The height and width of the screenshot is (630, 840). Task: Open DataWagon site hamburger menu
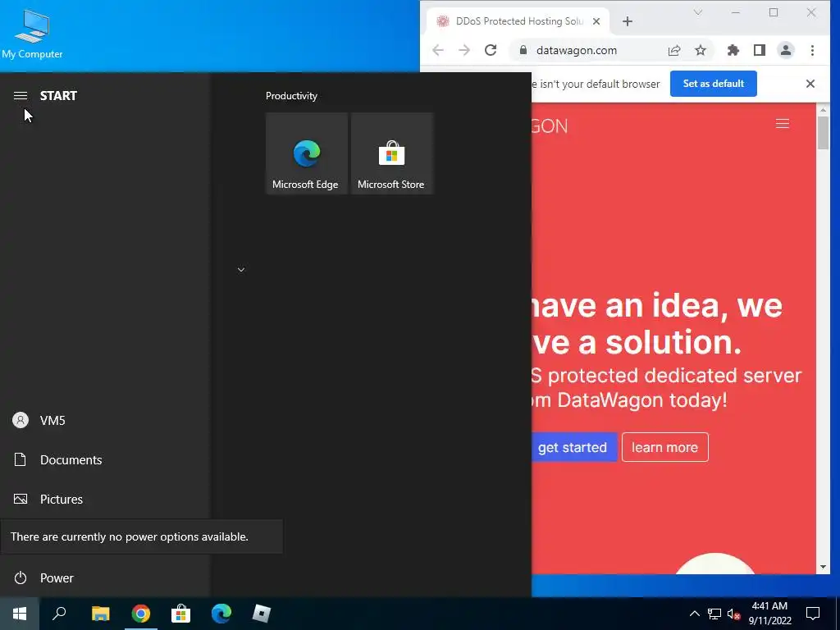click(782, 124)
